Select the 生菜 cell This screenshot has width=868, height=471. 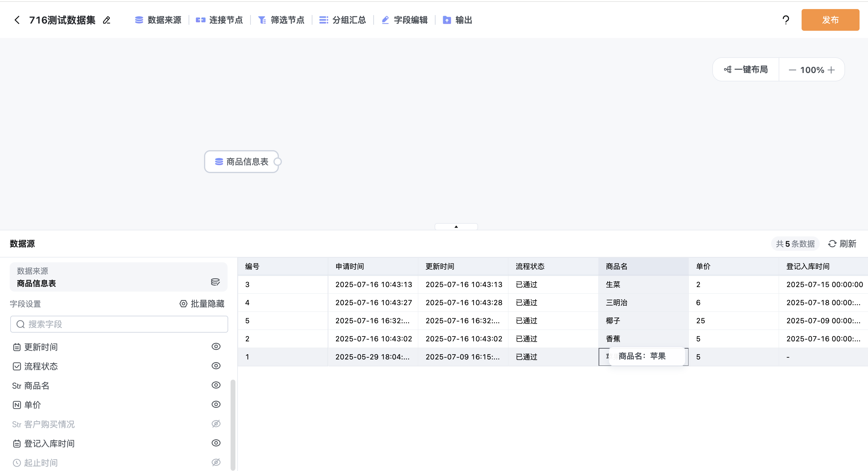pos(643,284)
